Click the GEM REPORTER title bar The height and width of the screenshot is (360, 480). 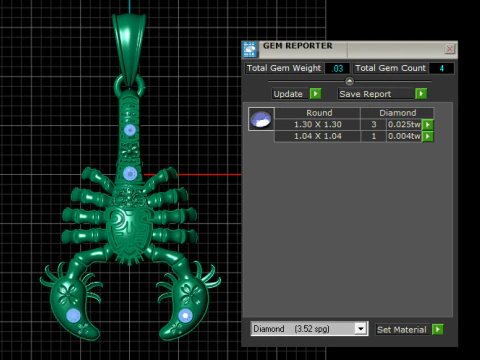(350, 49)
